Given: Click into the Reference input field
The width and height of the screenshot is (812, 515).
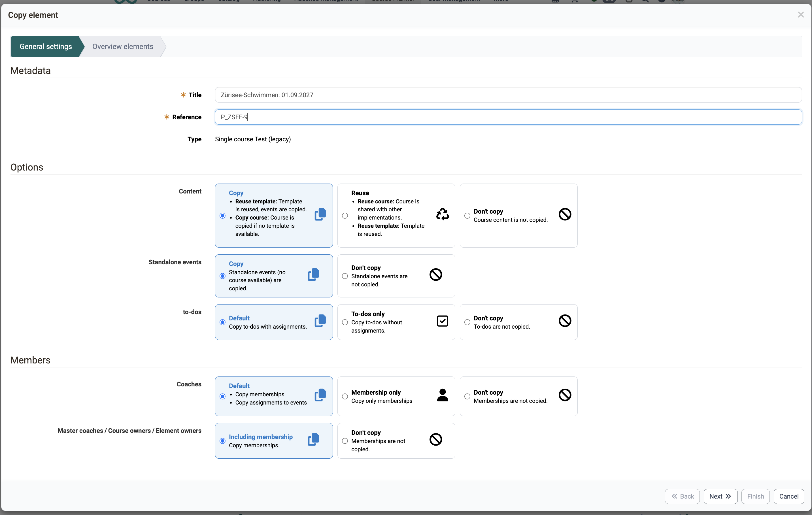Looking at the screenshot, I should [508, 117].
